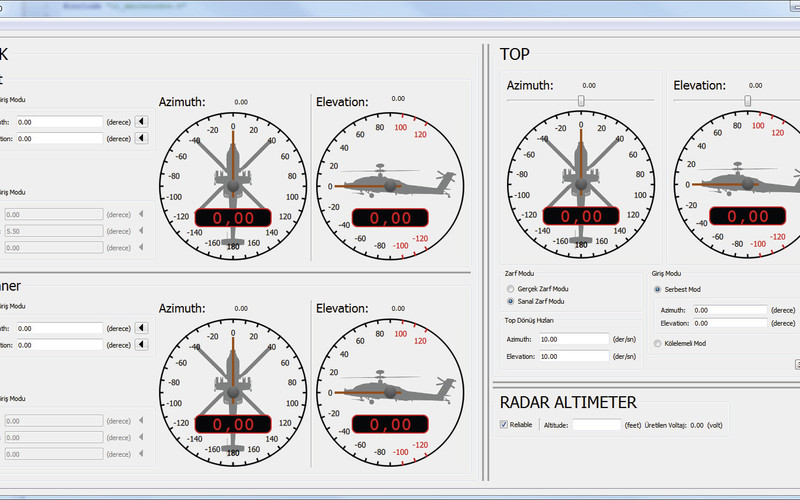
Task: Click red 0,00 readout in TOP Elevation gauge
Action: pyautogui.click(x=747, y=216)
